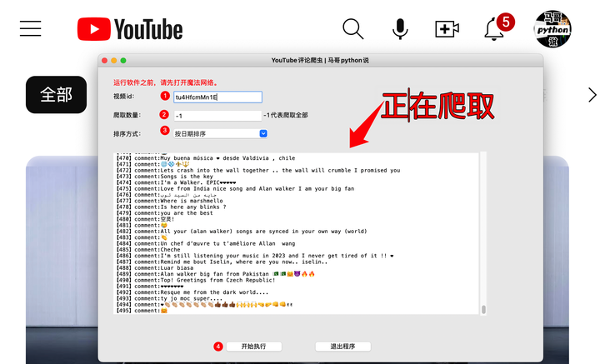Maximize the crawler window with green button
600x364 pixels.
pos(123,61)
